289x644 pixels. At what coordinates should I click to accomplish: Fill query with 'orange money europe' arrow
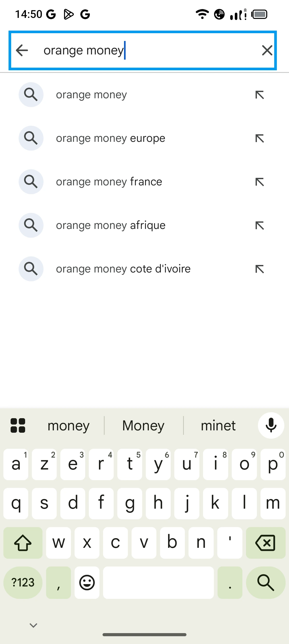click(x=259, y=138)
